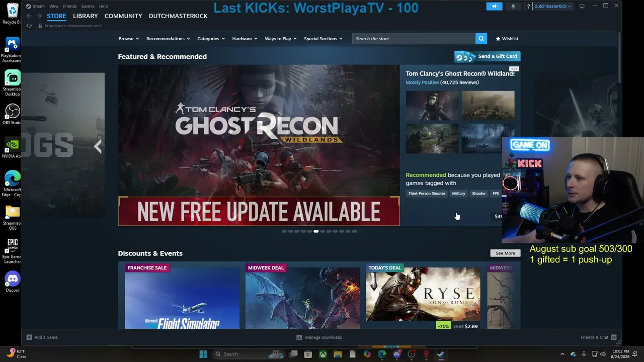Screen dimensions: 644x362
Task: Switch to the COMMUNITY tab
Action: tap(123, 16)
